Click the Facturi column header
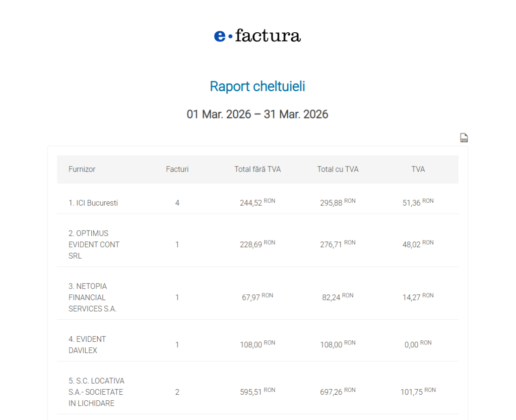This screenshot has width=516, height=420. [x=177, y=169]
